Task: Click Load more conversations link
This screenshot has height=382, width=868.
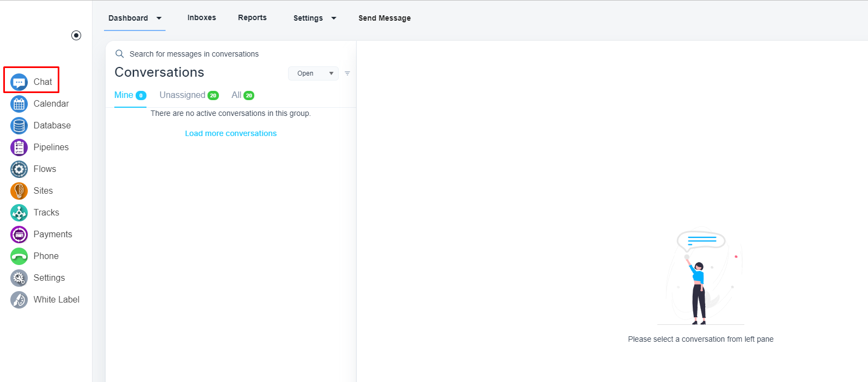Action: [x=230, y=133]
